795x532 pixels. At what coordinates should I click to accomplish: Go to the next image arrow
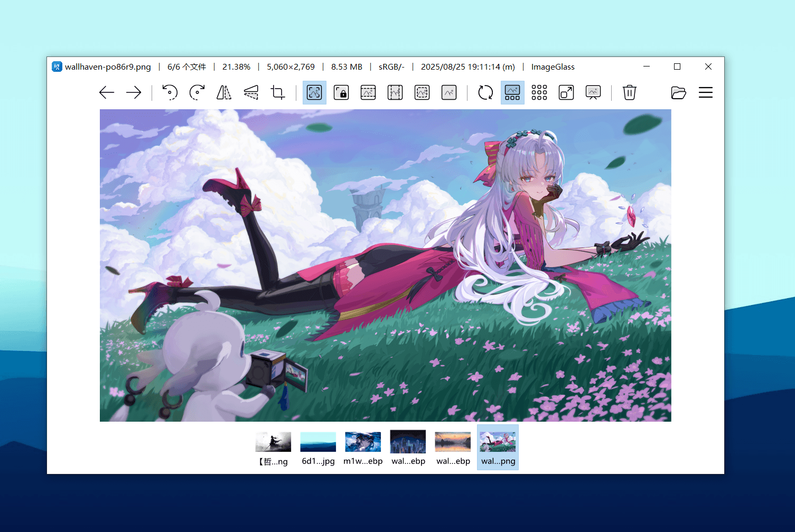(x=134, y=92)
